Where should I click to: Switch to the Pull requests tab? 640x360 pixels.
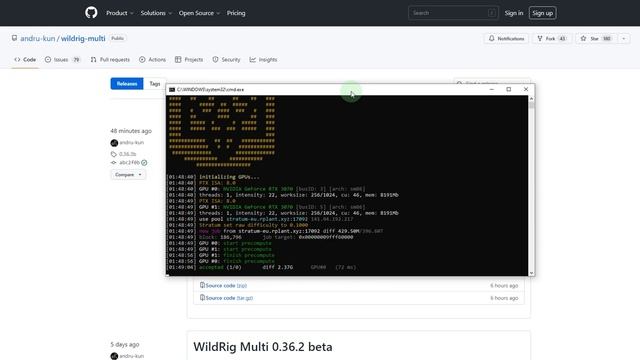pyautogui.click(x=110, y=60)
